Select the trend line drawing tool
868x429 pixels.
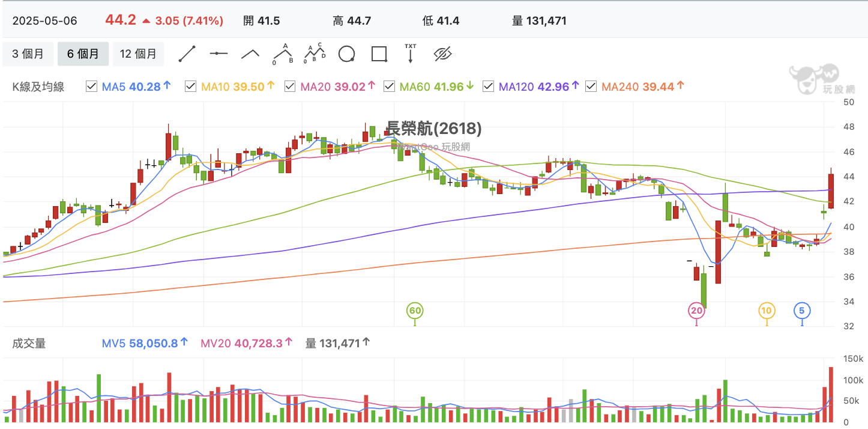187,54
